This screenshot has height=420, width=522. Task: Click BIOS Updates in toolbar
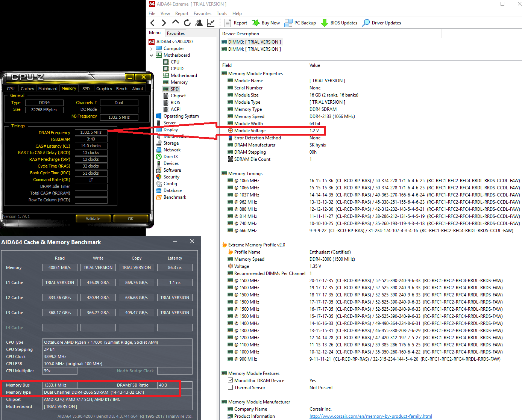[x=339, y=23]
